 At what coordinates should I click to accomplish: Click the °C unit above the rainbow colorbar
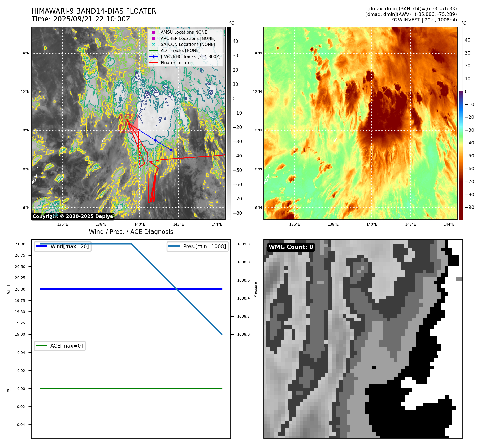tap(464, 23)
